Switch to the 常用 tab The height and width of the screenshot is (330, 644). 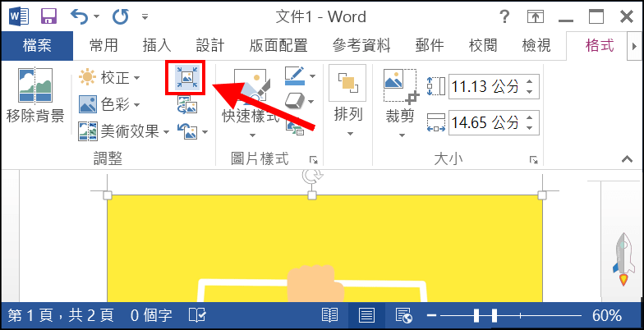coord(103,46)
